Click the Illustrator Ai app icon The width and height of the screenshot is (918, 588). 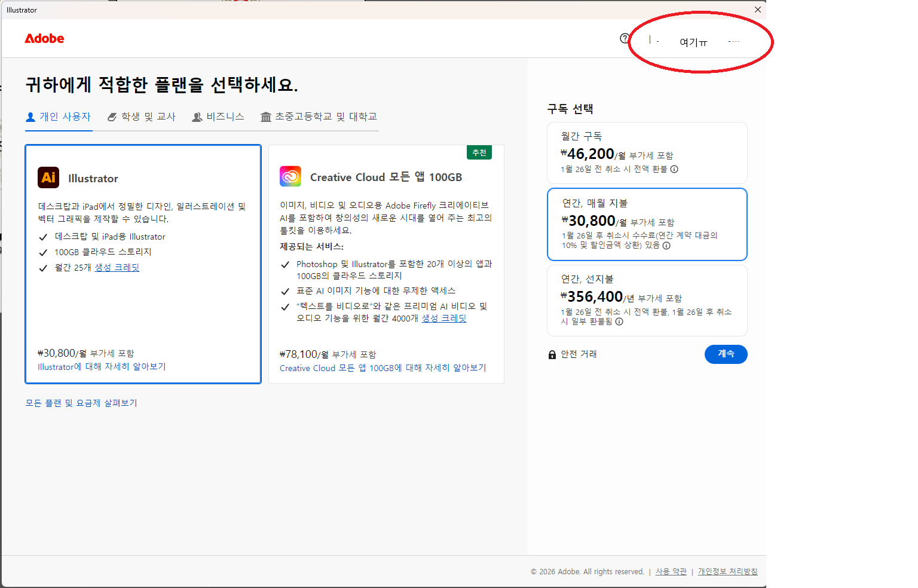point(48,177)
